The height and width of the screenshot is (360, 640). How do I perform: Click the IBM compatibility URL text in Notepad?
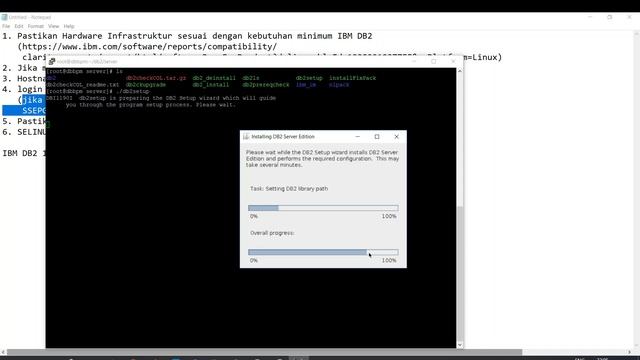[147, 47]
